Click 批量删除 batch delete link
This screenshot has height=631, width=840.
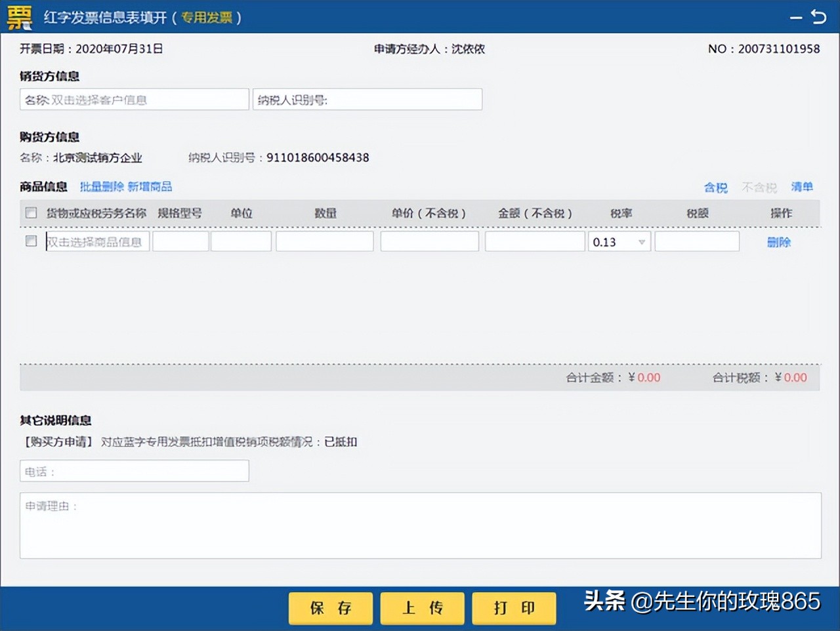coord(101,186)
